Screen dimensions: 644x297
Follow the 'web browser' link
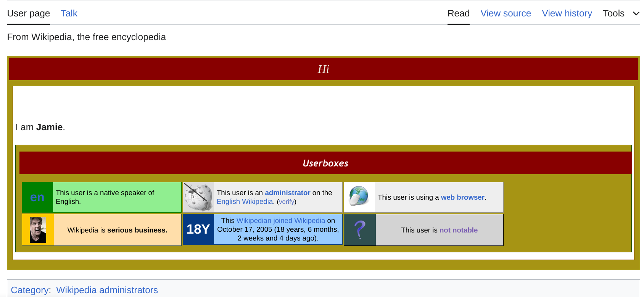463,197
